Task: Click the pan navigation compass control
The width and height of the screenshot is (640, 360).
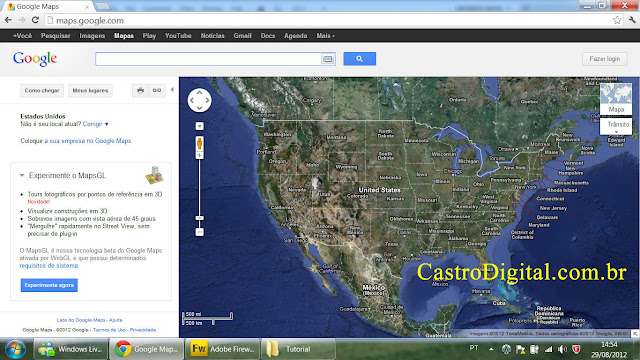Action: [199, 100]
